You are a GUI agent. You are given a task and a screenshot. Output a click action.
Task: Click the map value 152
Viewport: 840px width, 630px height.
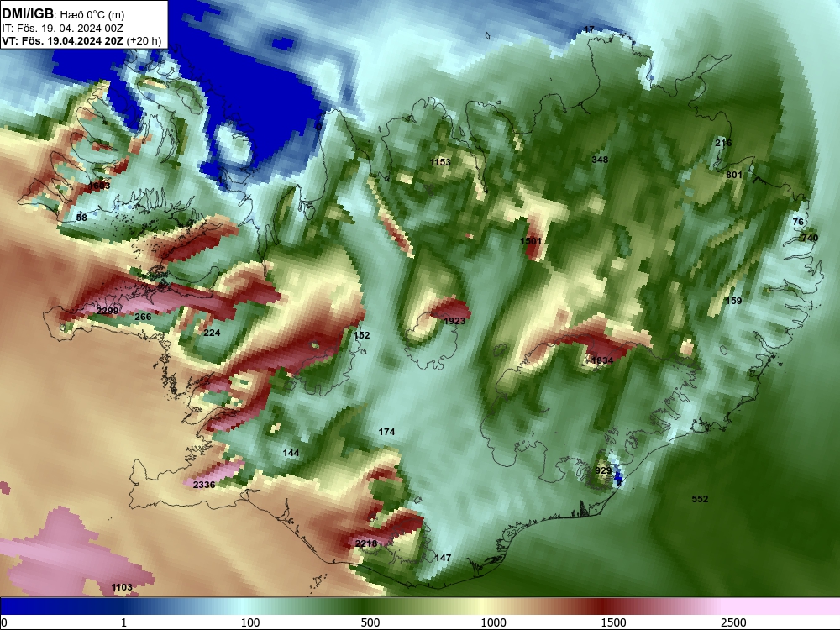(x=361, y=335)
